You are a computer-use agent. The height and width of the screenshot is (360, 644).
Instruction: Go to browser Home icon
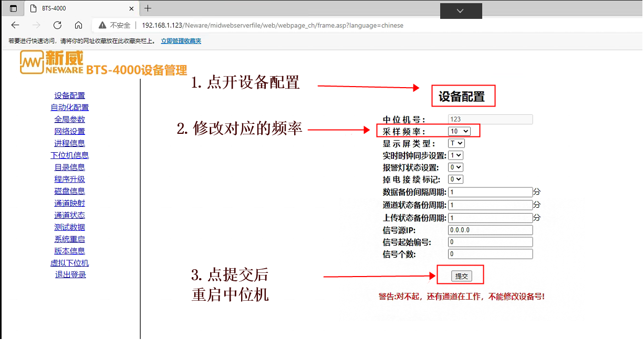pyautogui.click(x=78, y=25)
